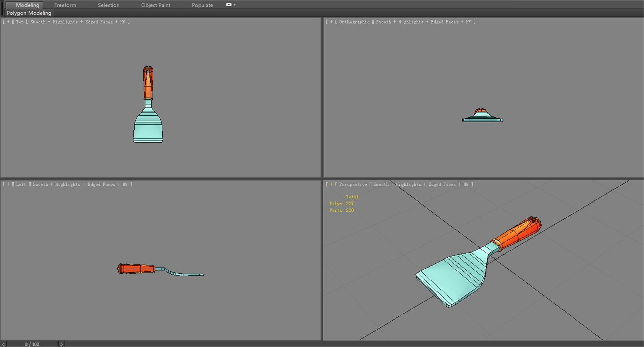Switch to the Modeling ribbon tab
Screen dimensions: 644x347
(x=28, y=5)
